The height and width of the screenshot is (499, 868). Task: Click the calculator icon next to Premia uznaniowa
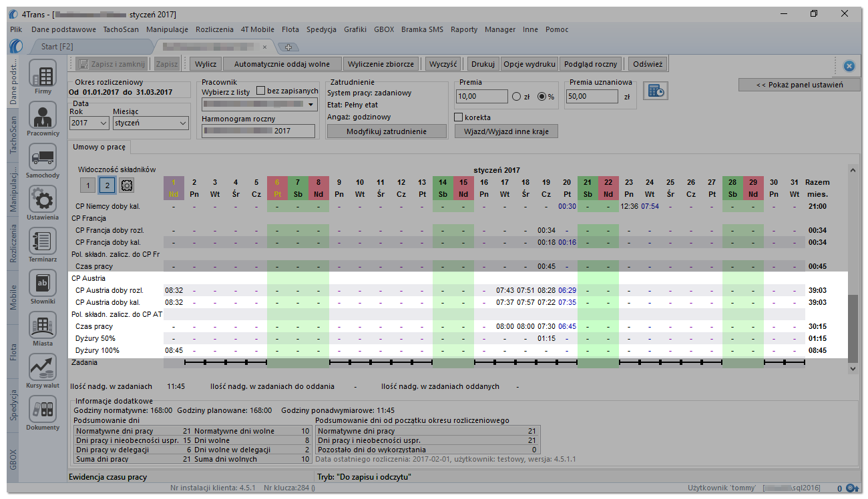(654, 91)
